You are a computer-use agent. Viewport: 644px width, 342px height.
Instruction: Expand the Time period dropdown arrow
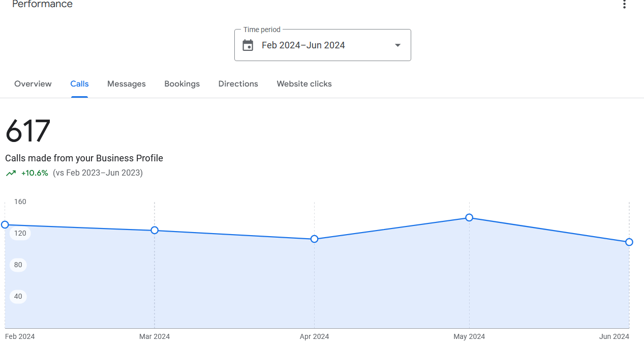click(397, 45)
